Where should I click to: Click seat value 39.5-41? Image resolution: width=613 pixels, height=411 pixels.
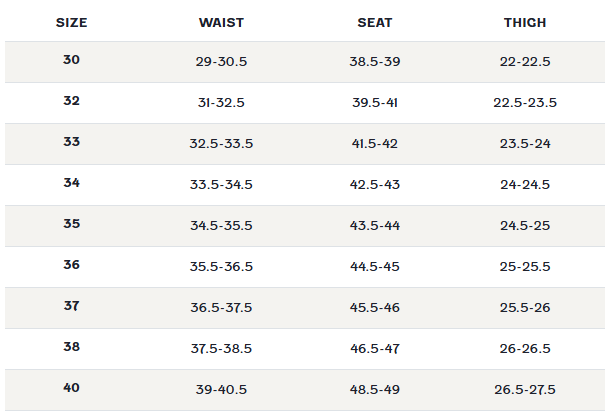coord(375,103)
